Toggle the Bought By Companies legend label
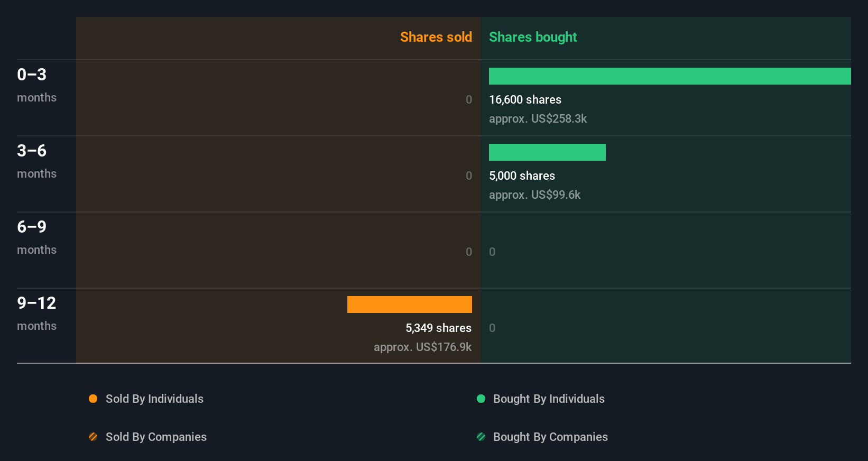Screen dimensions: 868x461 coord(550,437)
